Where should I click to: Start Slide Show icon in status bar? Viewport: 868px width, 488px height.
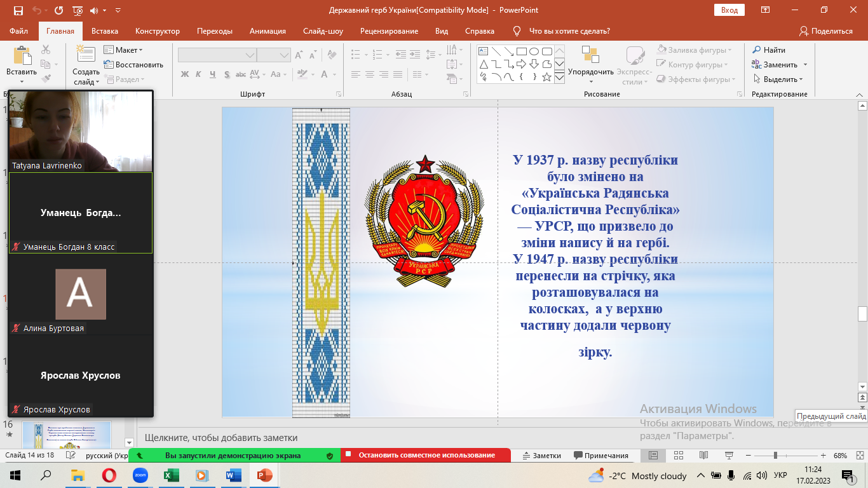click(x=729, y=456)
